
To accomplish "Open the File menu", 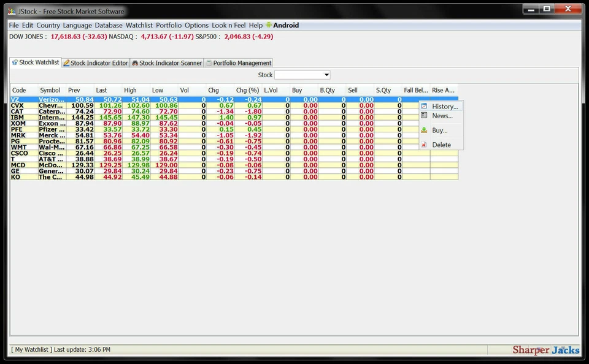I will tap(13, 25).
